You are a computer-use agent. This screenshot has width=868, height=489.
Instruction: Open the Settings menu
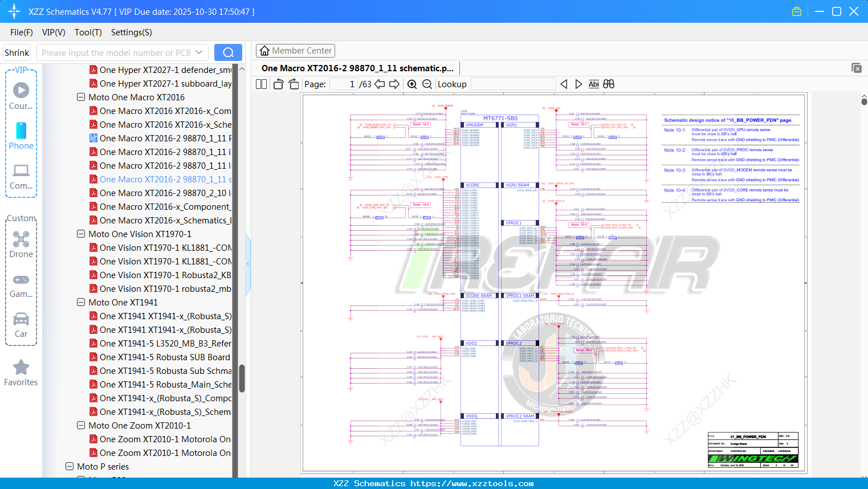[x=131, y=32]
